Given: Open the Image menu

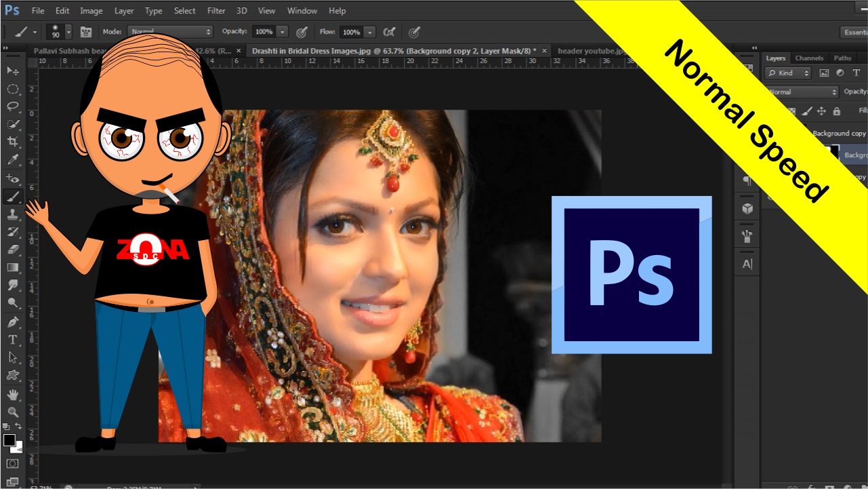Looking at the screenshot, I should 91,11.
